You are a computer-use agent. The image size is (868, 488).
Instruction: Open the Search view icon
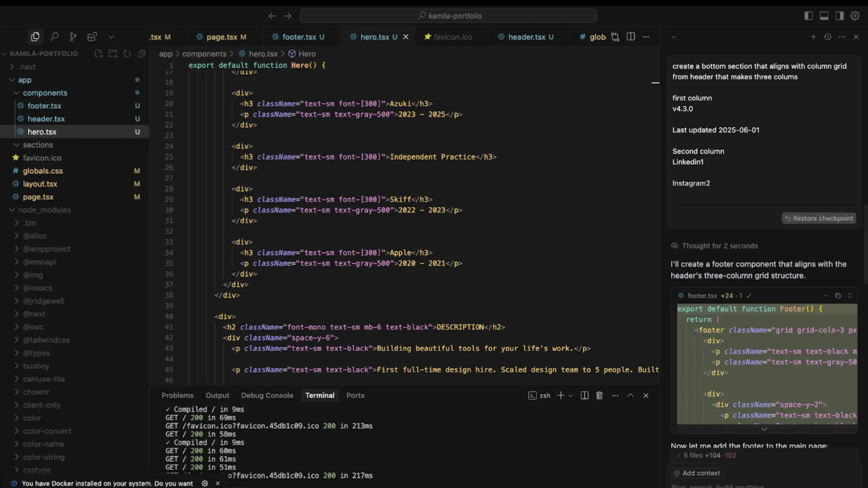(x=54, y=37)
